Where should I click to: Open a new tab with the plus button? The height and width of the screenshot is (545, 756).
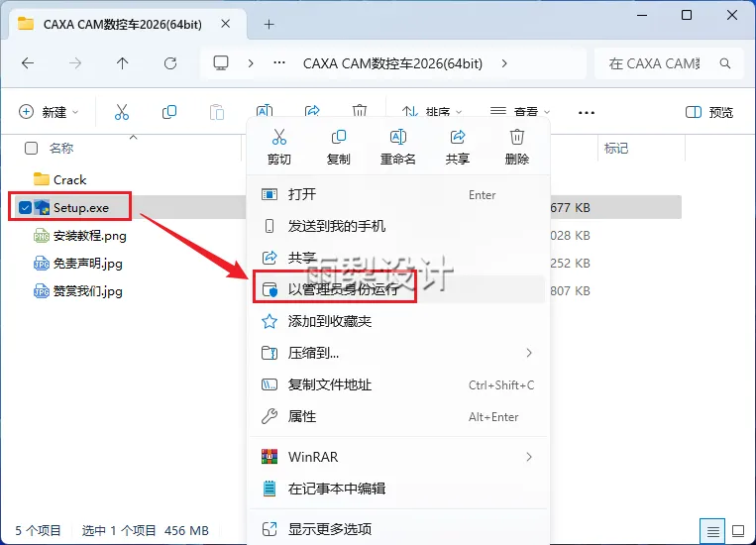[270, 24]
